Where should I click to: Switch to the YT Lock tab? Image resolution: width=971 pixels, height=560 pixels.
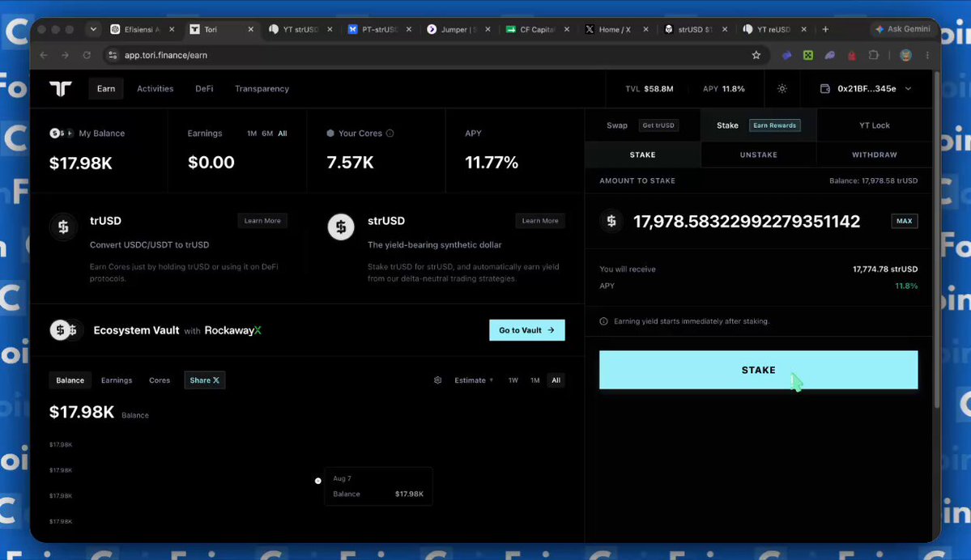(x=874, y=125)
